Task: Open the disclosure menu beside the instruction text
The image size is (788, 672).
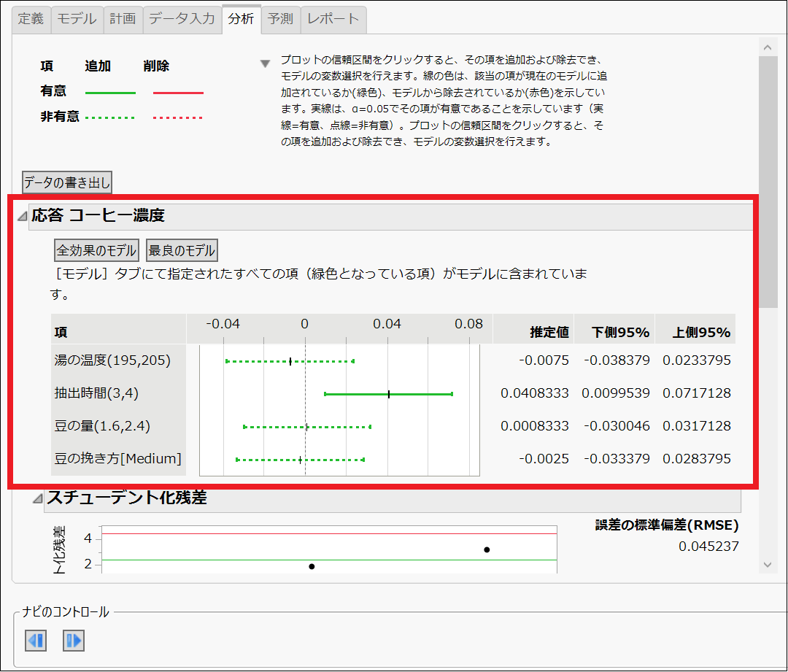Action: tap(266, 63)
